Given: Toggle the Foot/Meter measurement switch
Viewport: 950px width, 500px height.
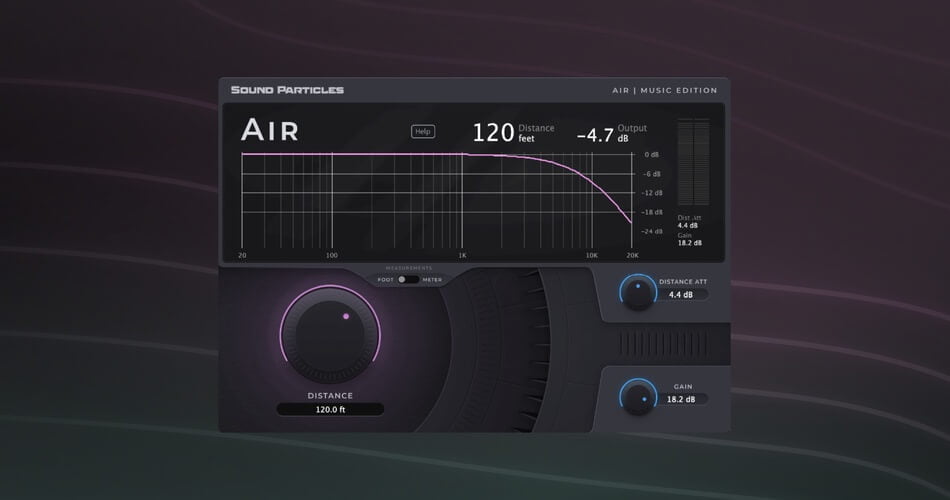Looking at the screenshot, I should (x=408, y=279).
